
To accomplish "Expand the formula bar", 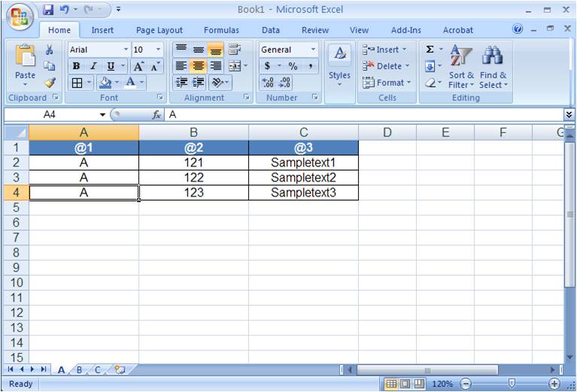I will pyautogui.click(x=569, y=115).
